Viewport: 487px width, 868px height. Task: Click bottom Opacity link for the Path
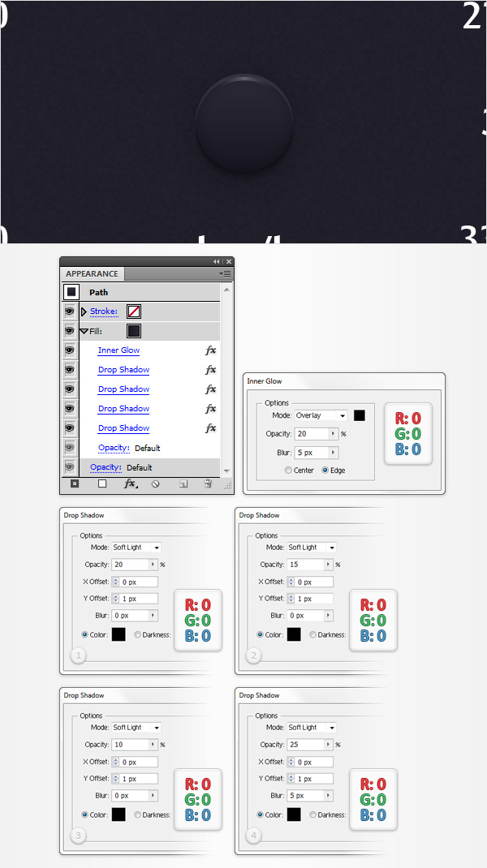click(106, 467)
